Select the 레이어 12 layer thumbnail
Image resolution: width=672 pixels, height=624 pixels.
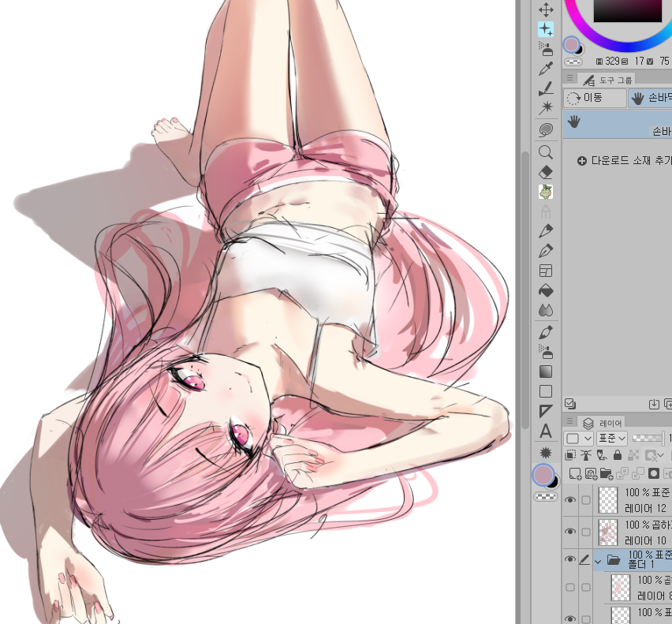click(x=607, y=500)
